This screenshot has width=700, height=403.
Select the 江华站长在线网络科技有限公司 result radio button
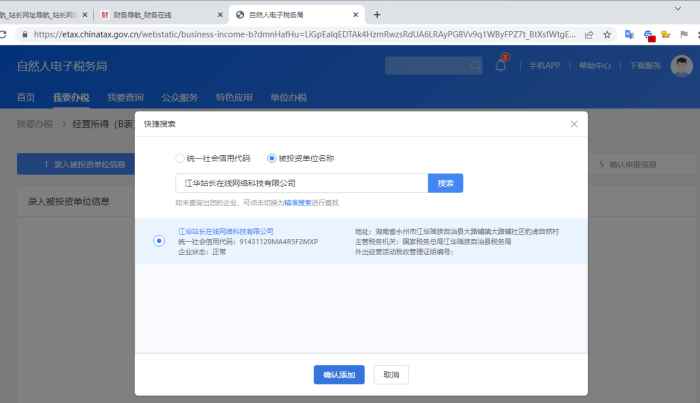click(x=159, y=241)
